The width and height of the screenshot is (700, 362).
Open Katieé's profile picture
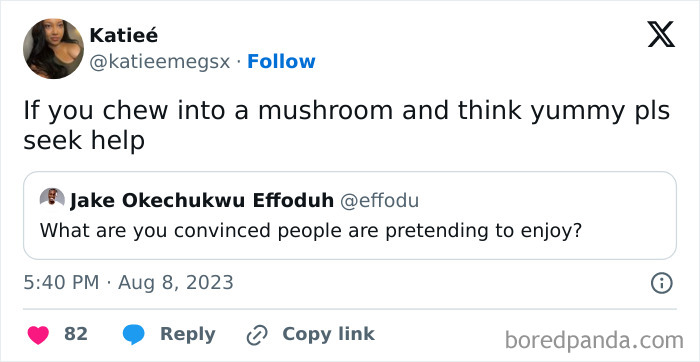[x=53, y=48]
